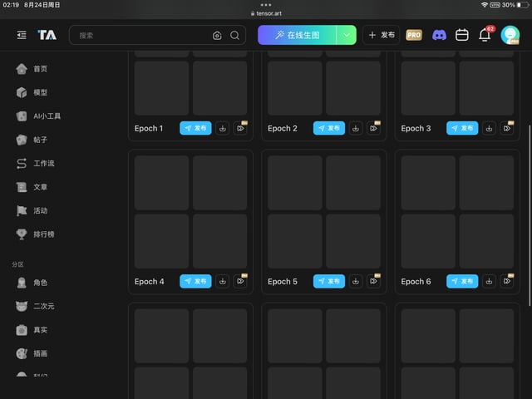
Task: Open the notifications bell
Action: [485, 35]
